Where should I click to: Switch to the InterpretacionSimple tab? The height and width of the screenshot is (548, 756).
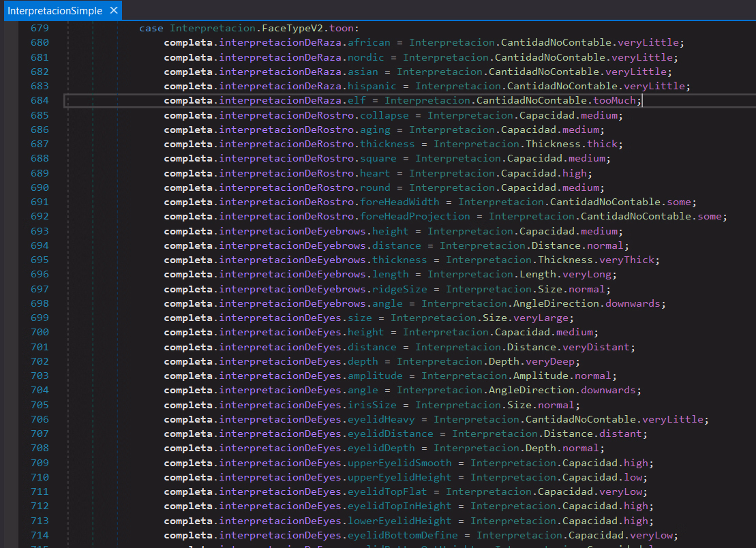coord(55,11)
